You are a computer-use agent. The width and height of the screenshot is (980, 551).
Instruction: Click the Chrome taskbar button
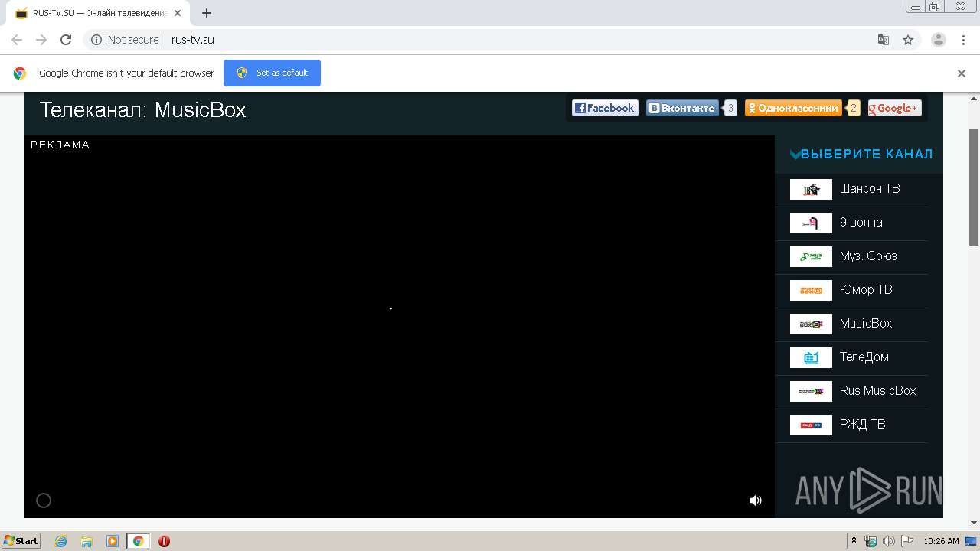click(x=138, y=541)
